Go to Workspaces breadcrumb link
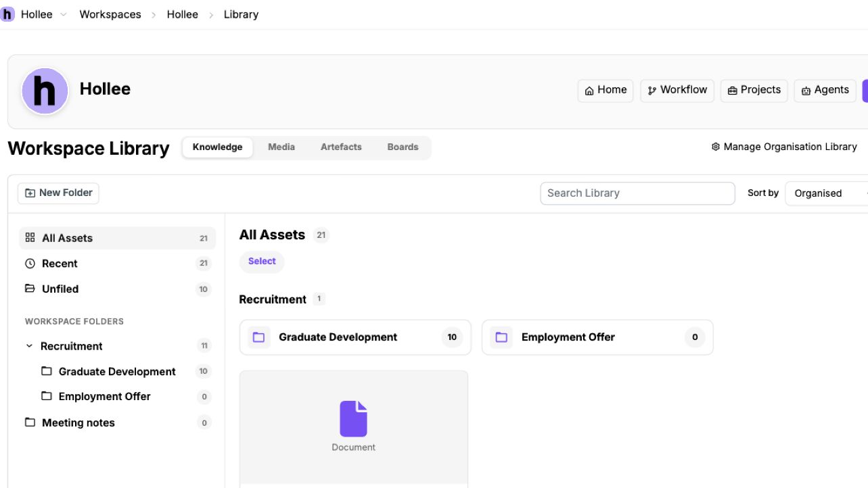Screen dimensions: 868x488 (x=110, y=14)
